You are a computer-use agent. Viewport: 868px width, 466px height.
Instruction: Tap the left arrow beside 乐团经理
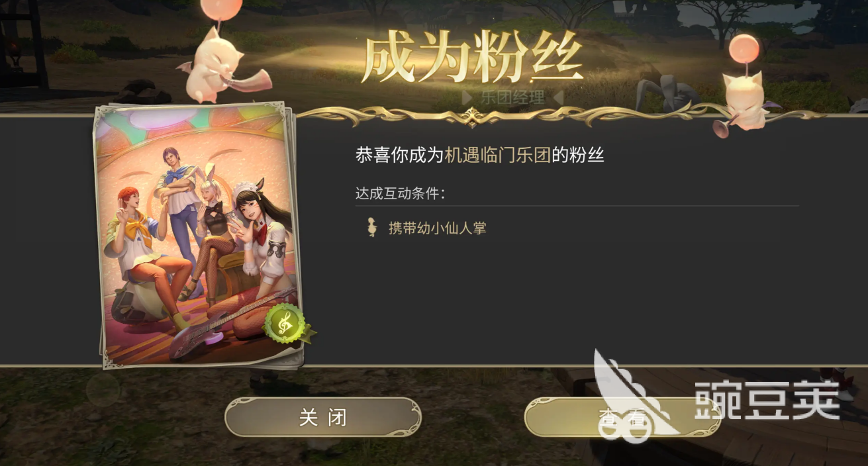[467, 98]
